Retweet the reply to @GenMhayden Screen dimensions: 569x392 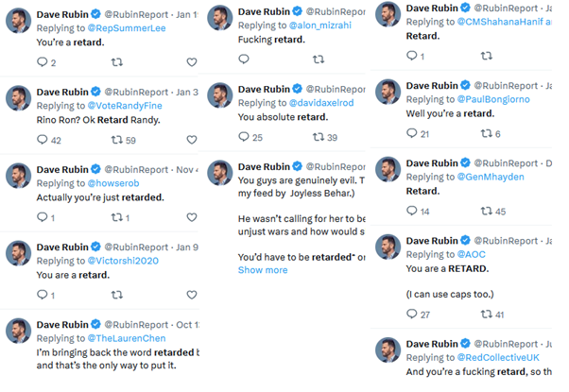(487, 211)
